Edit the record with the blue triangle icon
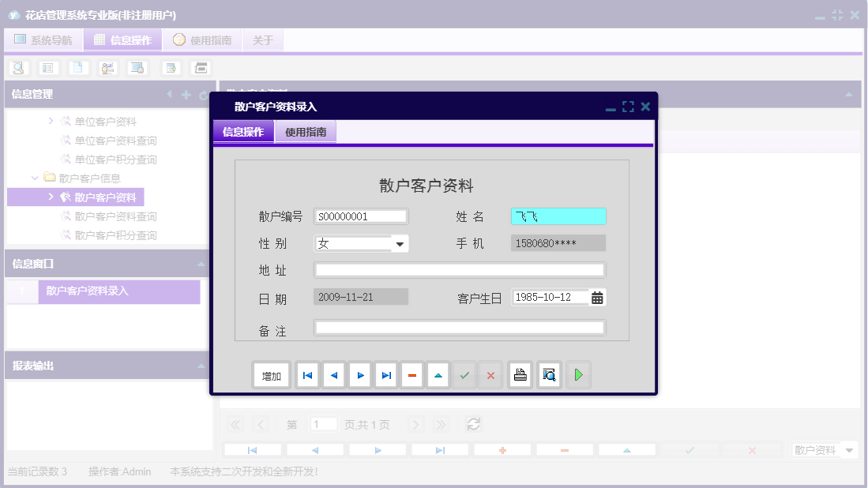868x488 pixels. click(438, 375)
